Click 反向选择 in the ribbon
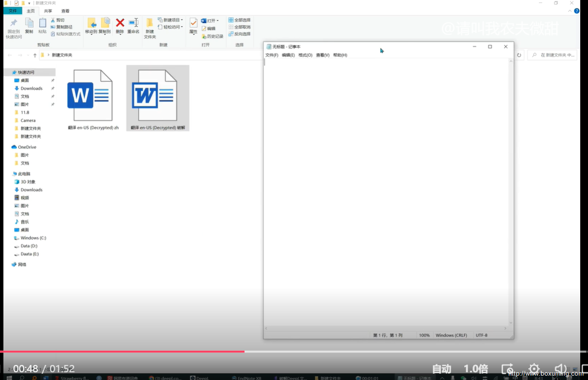The width and height of the screenshot is (588, 380). tap(240, 34)
